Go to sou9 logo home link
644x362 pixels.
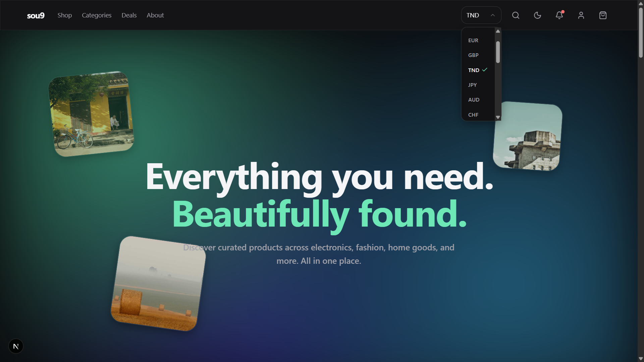36,15
